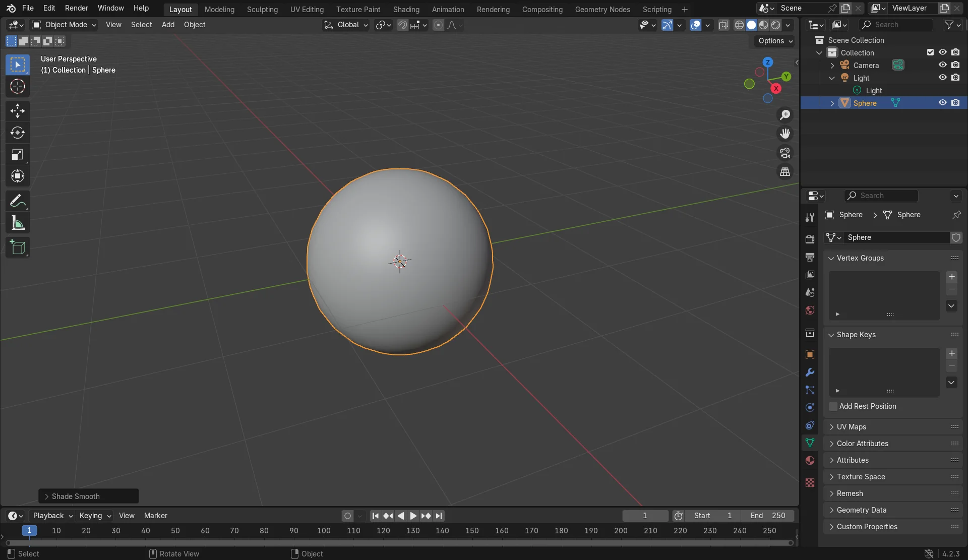This screenshot has width=968, height=560.
Task: Switch to the Sculpting workspace tab
Action: tap(262, 9)
